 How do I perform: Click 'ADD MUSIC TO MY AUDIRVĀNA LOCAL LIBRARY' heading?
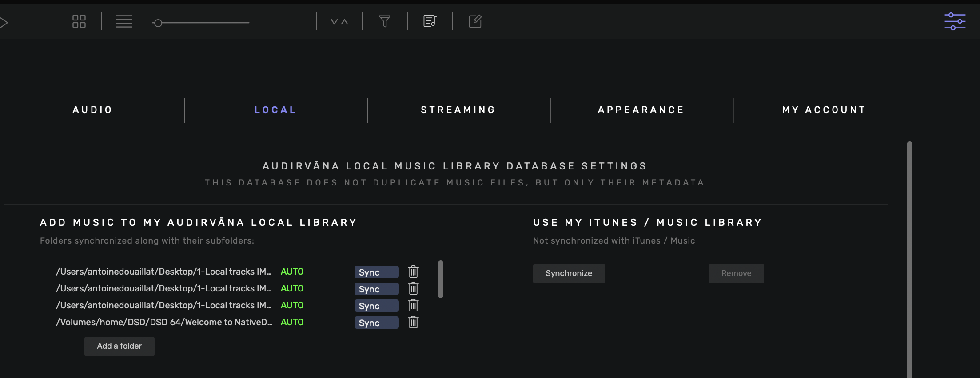click(x=198, y=222)
